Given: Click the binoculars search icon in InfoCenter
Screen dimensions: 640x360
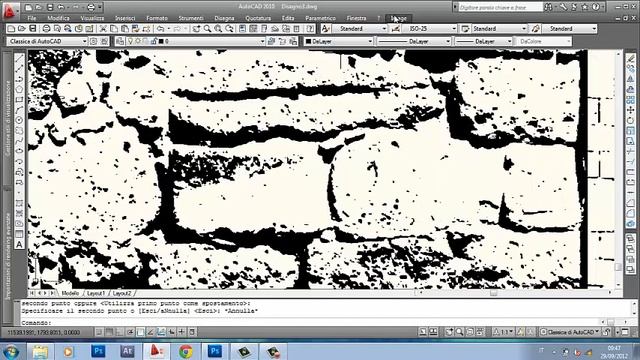Looking at the screenshot, I should (x=548, y=7).
